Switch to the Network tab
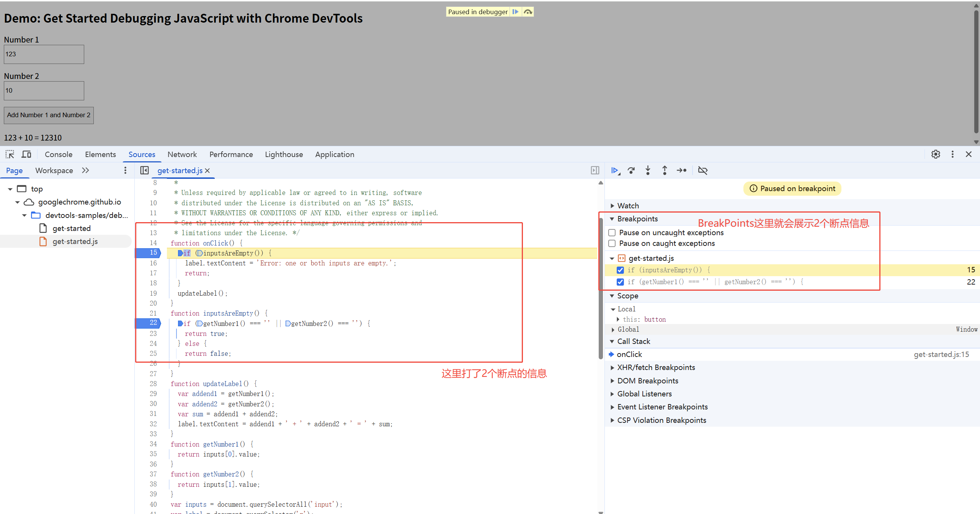The image size is (980, 514). 182,154
